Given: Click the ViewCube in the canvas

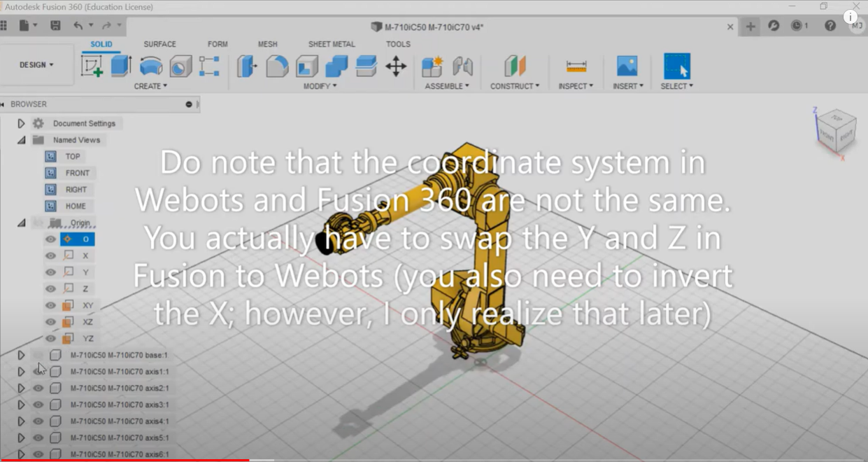Looking at the screenshot, I should [x=836, y=133].
